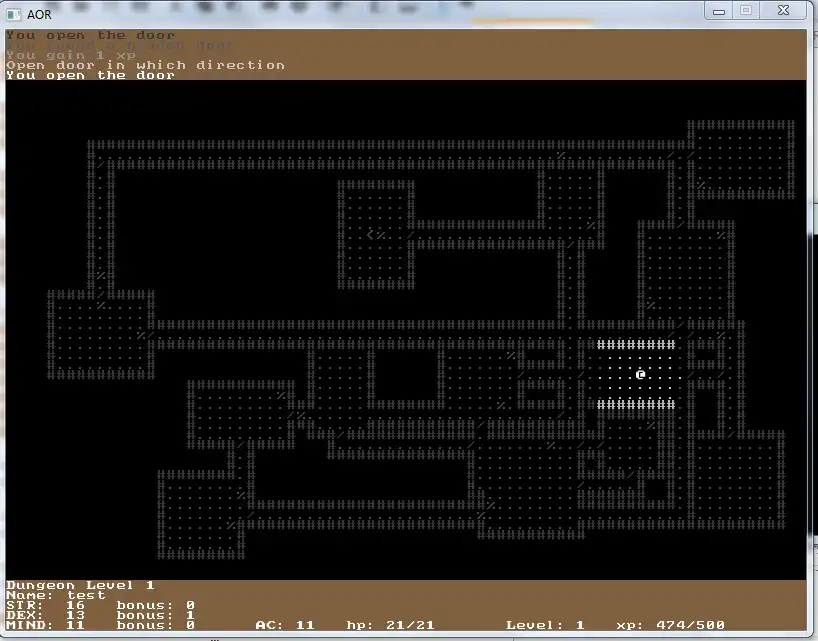
Task: Click the 'Dungeon Level 1' status text
Action: click(80, 585)
